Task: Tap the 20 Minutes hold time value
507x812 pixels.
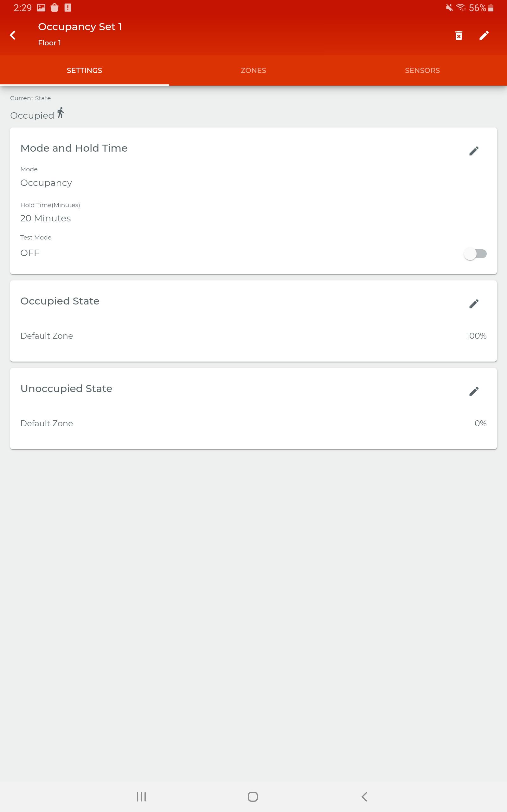Action: tap(46, 218)
